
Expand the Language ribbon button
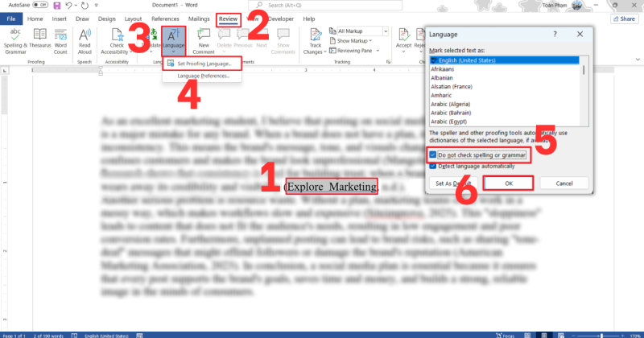173,41
